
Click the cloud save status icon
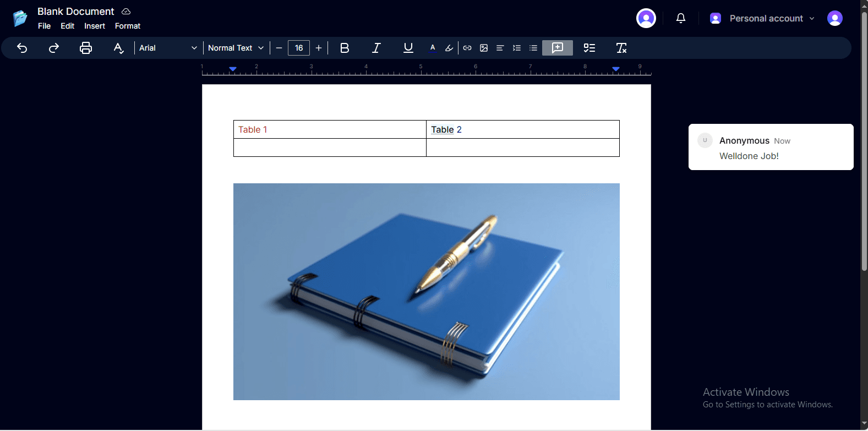point(126,12)
